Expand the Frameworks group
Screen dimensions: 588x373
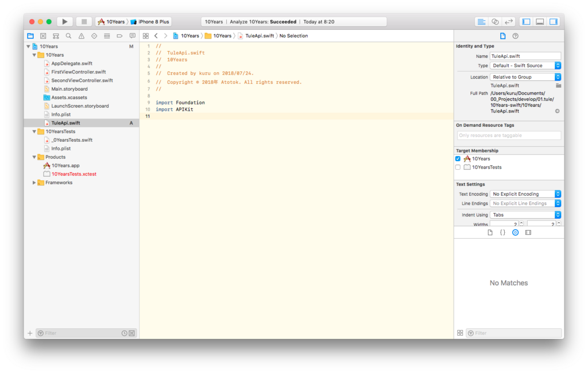34,182
